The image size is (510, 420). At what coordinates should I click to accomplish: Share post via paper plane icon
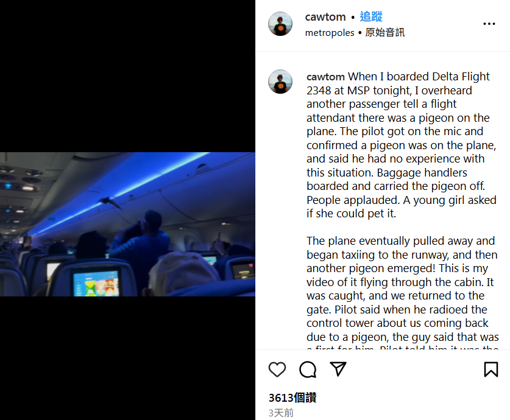[338, 369]
